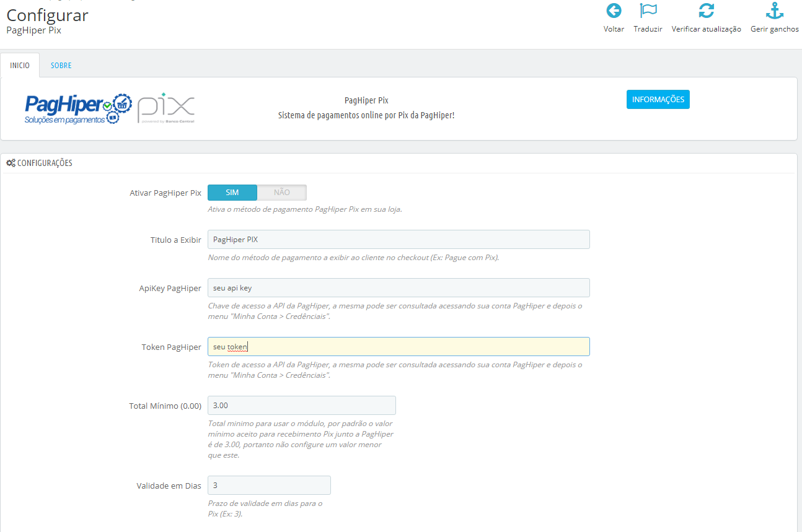Click the Total Mínimo (0.00) label

(x=165, y=406)
